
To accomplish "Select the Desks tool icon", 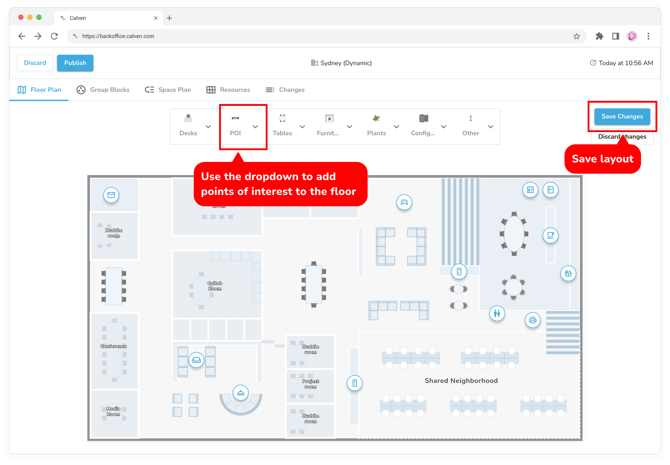I will click(188, 119).
